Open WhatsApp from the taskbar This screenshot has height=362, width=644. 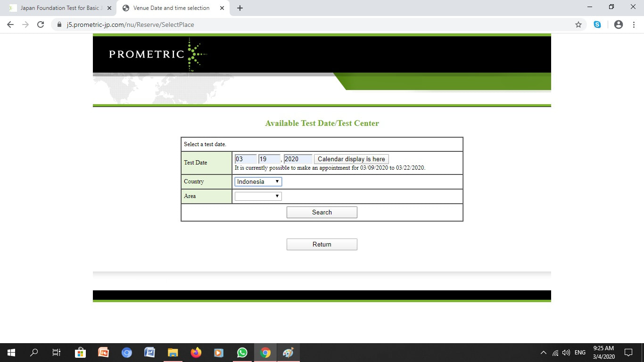242,353
